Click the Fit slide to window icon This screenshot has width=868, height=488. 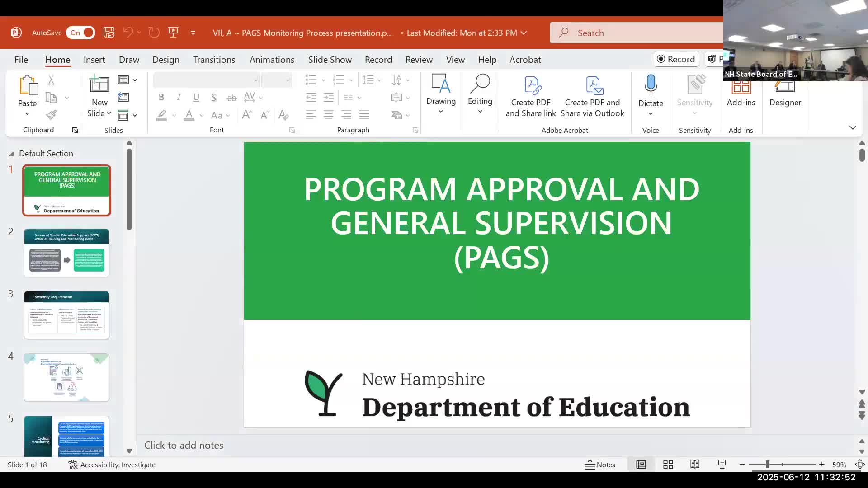click(859, 465)
